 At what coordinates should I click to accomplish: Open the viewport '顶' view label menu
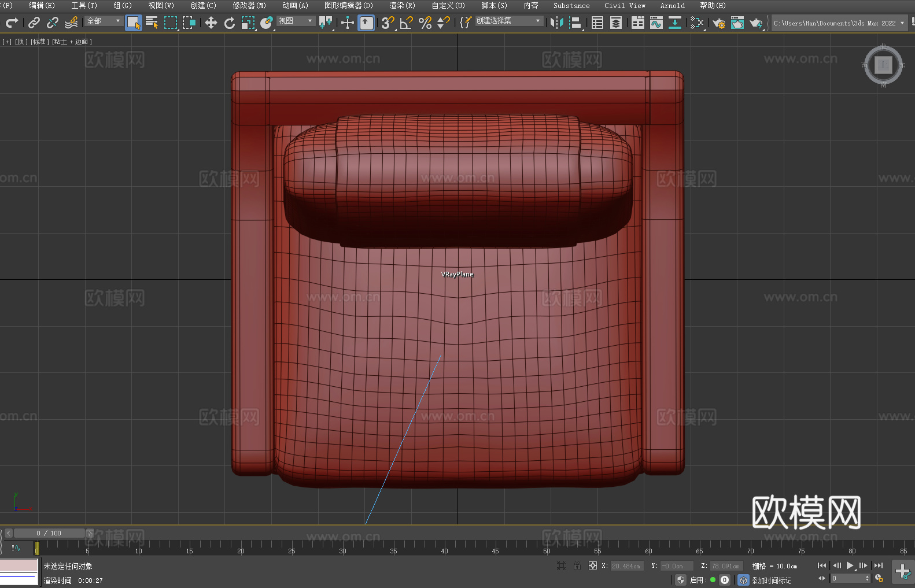pos(21,42)
